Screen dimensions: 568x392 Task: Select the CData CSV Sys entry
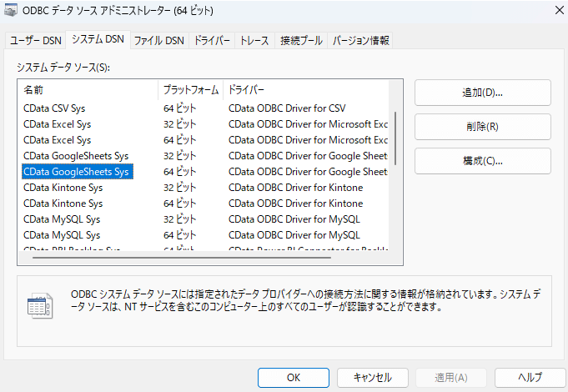pos(54,108)
